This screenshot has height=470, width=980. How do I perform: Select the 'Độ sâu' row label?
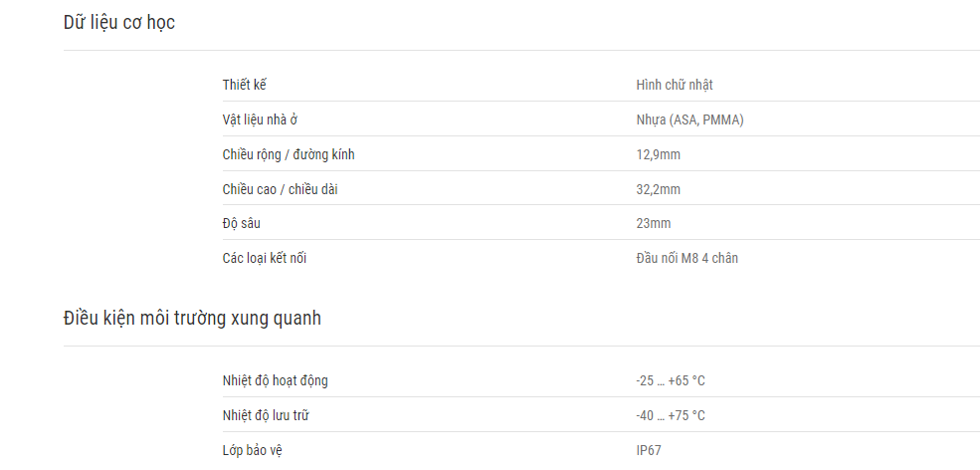[x=241, y=223]
